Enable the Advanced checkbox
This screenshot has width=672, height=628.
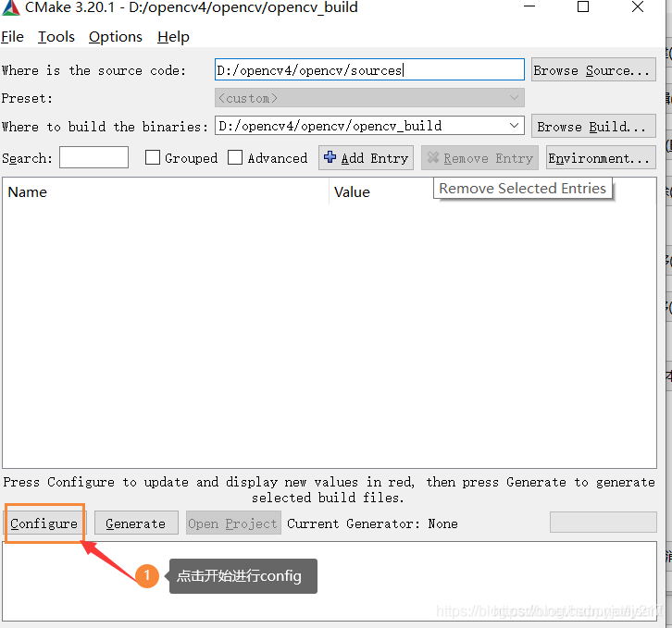pos(235,157)
